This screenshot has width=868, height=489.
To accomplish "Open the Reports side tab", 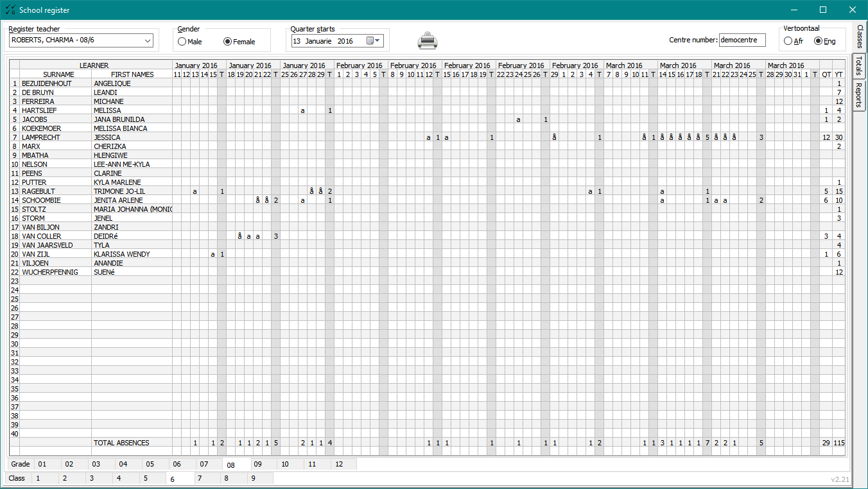I will (858, 95).
